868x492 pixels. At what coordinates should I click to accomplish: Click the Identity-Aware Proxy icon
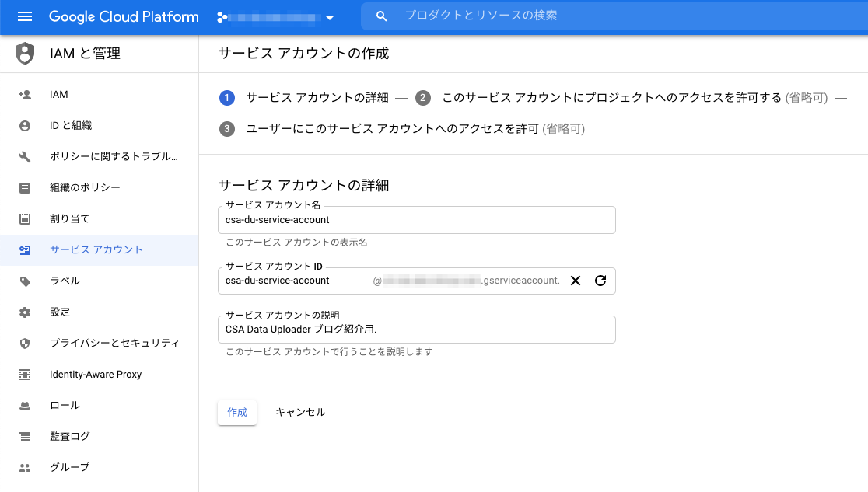(x=25, y=375)
